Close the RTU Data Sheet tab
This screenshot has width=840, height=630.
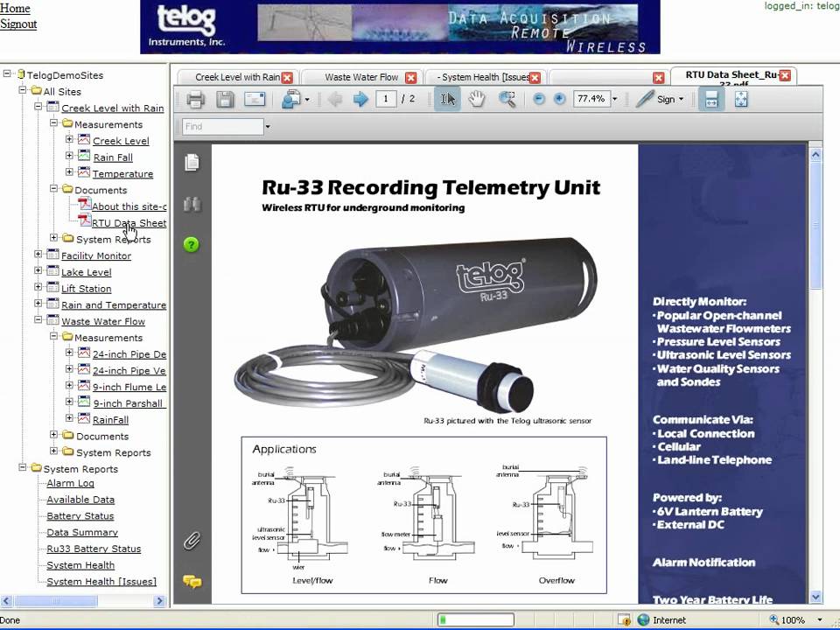pos(785,75)
